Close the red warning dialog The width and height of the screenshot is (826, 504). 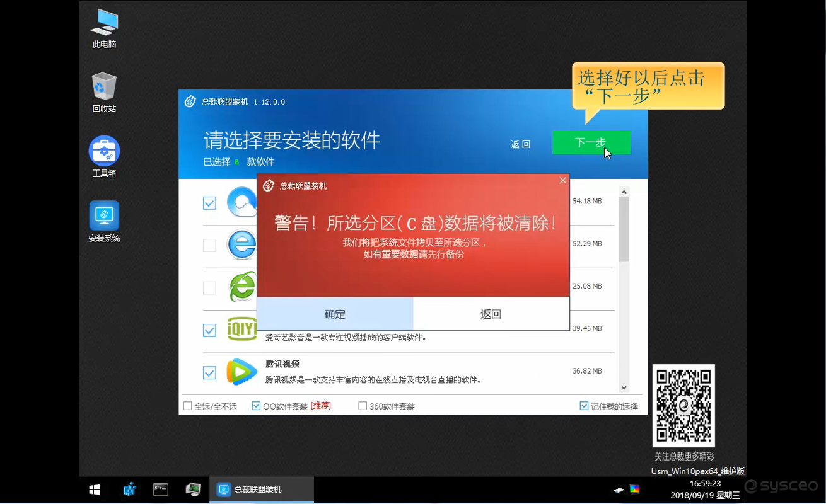coord(563,180)
